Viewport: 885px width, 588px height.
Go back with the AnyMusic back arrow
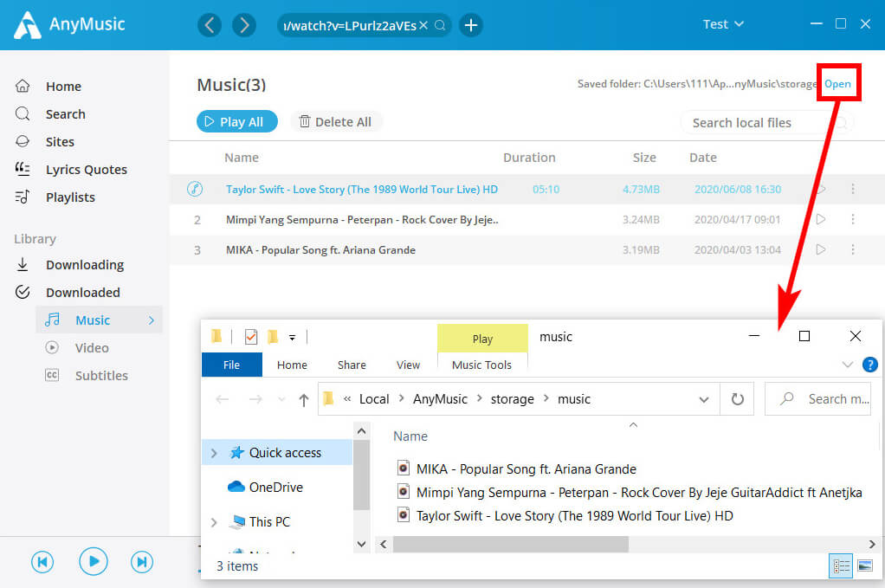[210, 25]
